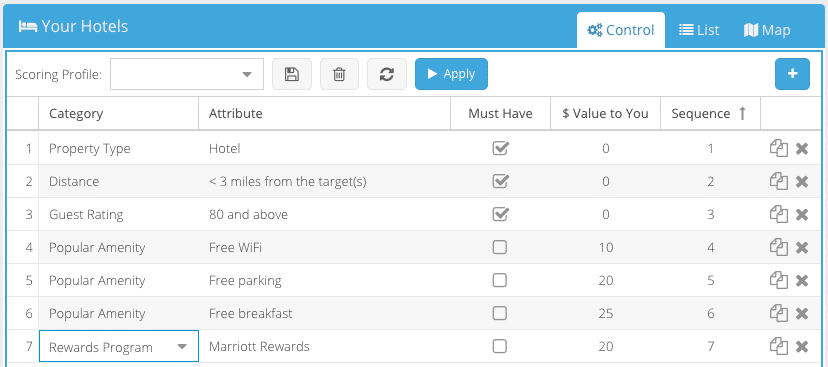Copy the Guest Rating row

point(778,215)
